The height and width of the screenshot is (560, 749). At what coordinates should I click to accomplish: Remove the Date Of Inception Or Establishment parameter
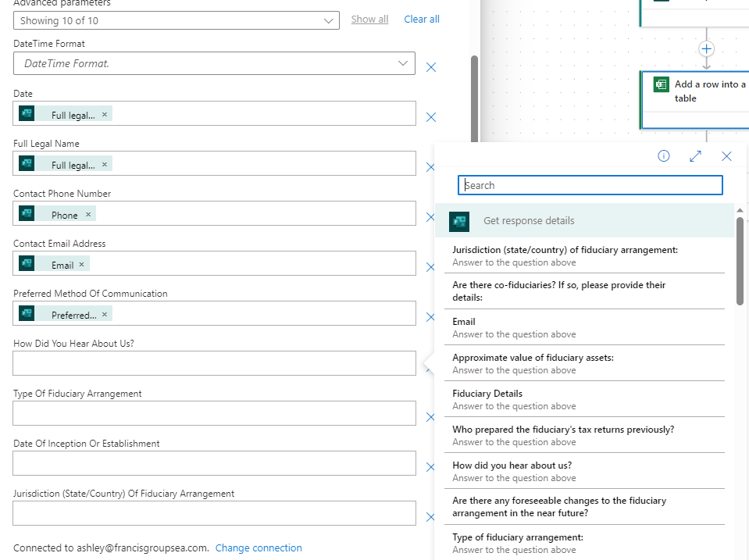click(x=430, y=467)
